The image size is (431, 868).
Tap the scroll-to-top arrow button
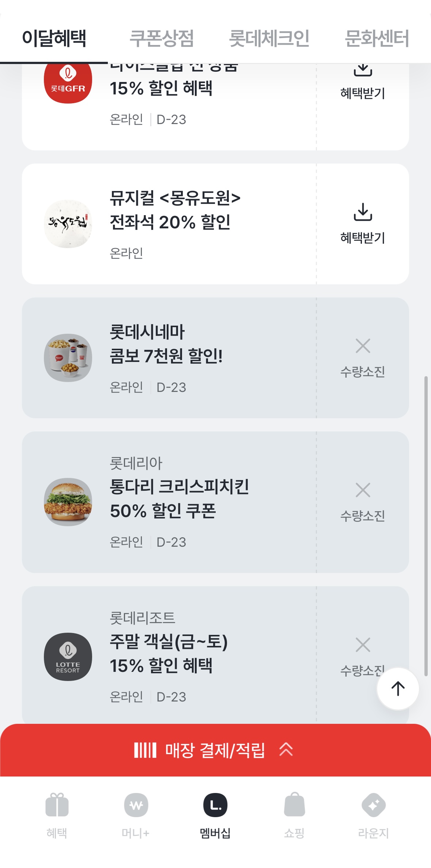[x=398, y=689]
